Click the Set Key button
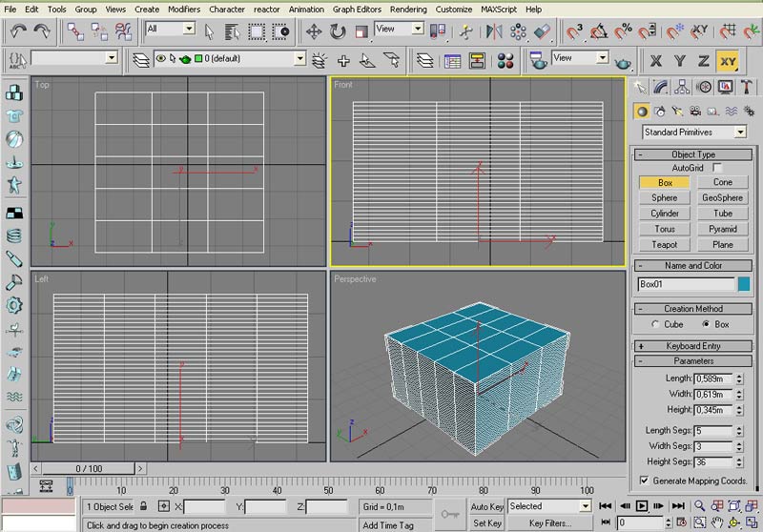This screenshot has height=532, width=763. (486, 523)
